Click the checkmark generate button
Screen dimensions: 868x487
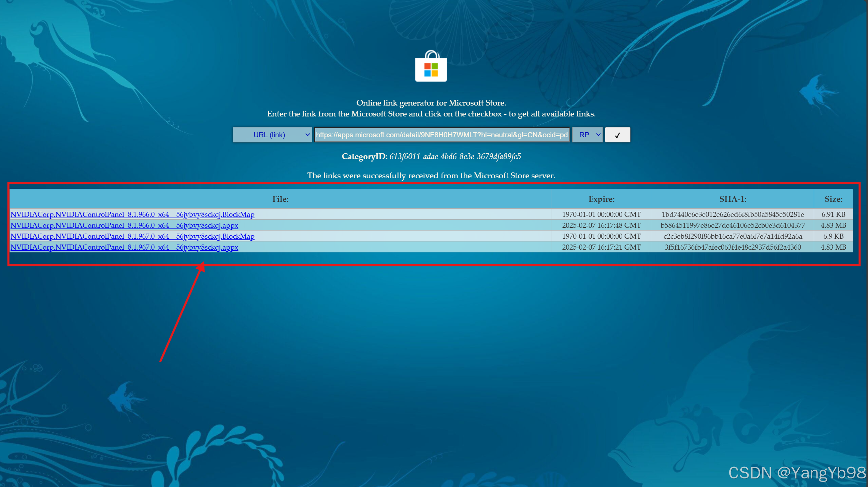(x=618, y=135)
